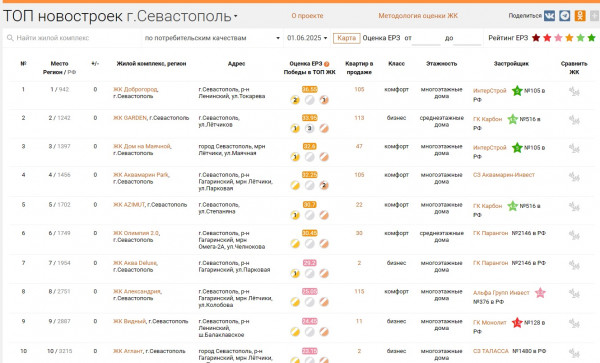Sort by Квартир в продаже column header
This screenshot has width=600, height=363.
tap(359, 68)
